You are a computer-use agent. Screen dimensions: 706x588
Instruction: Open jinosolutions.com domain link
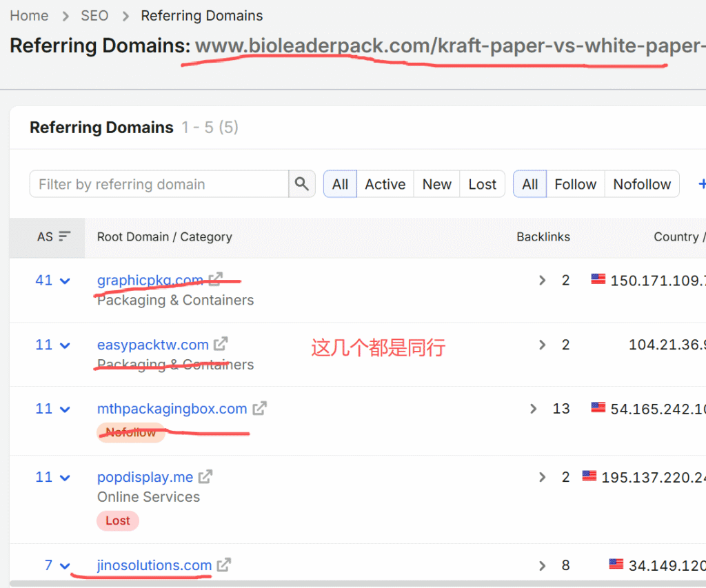click(154, 565)
